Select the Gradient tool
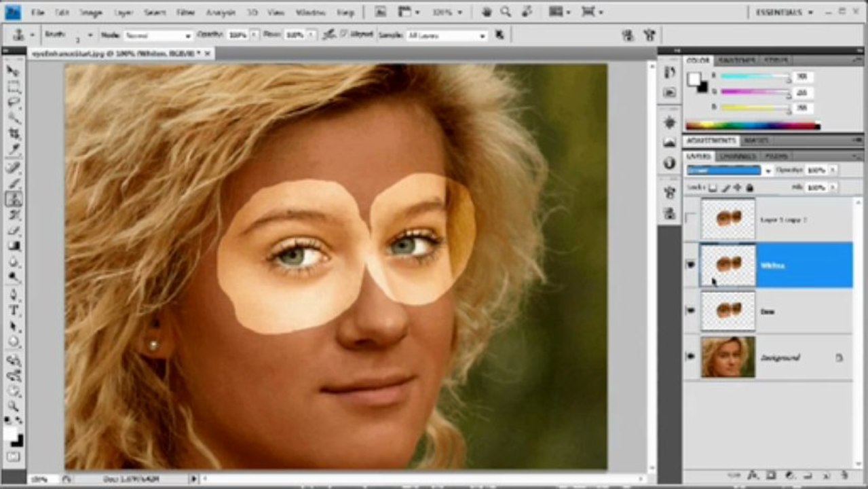The width and height of the screenshot is (868, 489). (x=14, y=247)
